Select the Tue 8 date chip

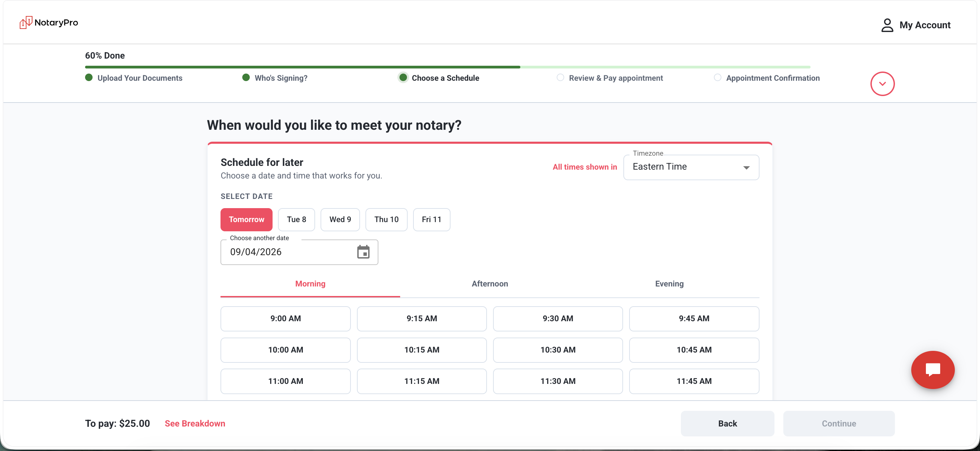coord(296,219)
